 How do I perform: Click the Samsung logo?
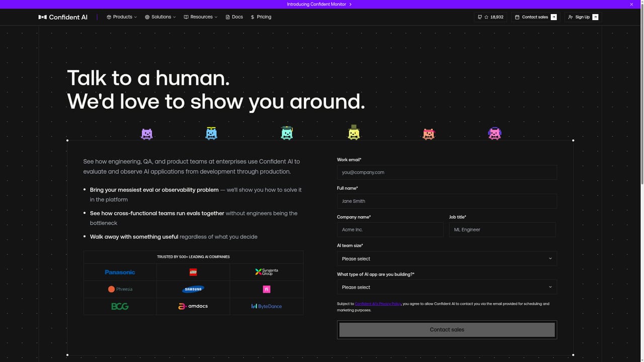coord(193,289)
